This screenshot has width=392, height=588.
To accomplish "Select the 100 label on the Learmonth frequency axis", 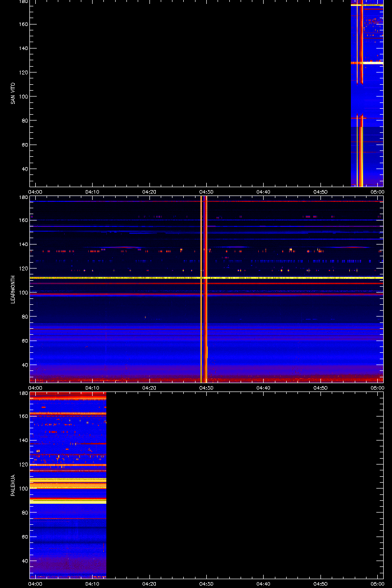I will click(x=23, y=293).
